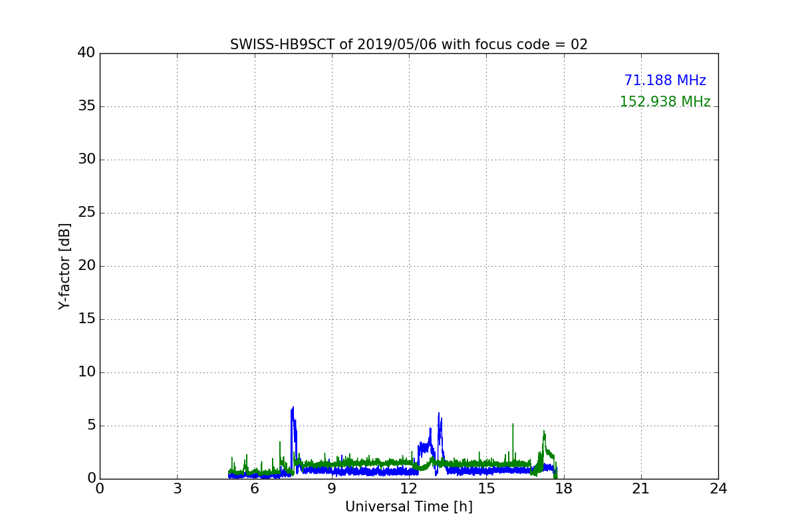Image resolution: width=798 pixels, height=532 pixels.
Task: Click the 20 tick label on y-axis
Action: pos(86,266)
